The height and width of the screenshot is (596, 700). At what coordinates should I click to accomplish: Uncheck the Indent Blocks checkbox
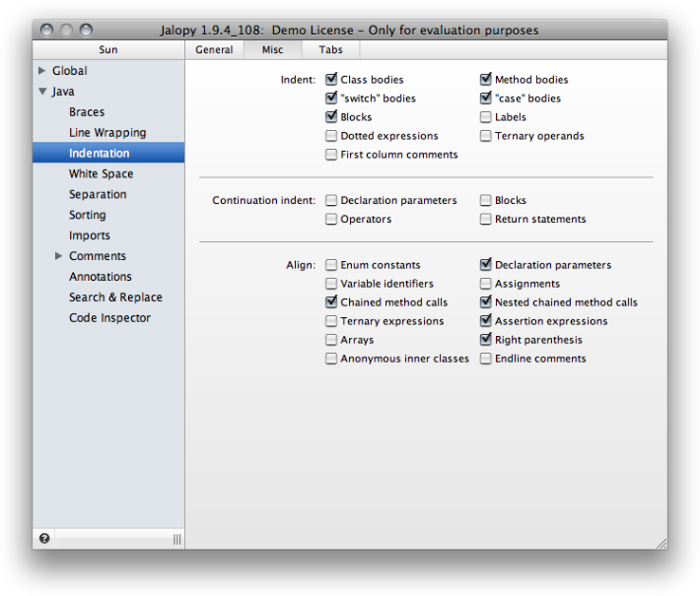331,117
